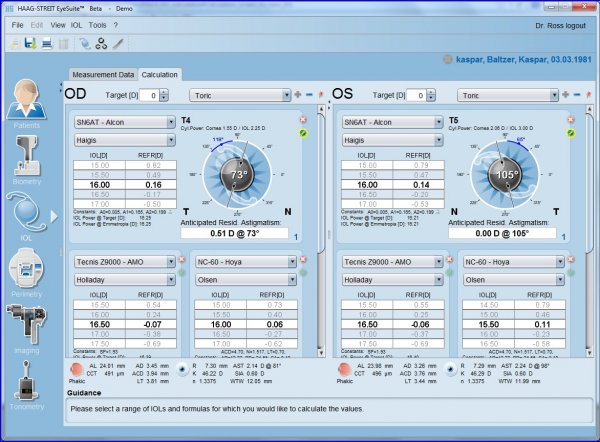Switch to Measurement Data tab
This screenshot has height=442, width=600.
coord(103,75)
